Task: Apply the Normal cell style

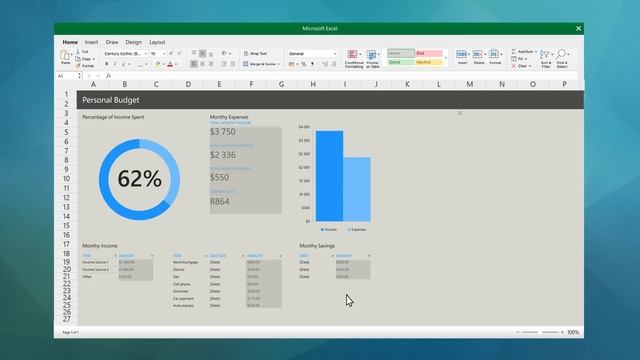Action: click(x=401, y=53)
